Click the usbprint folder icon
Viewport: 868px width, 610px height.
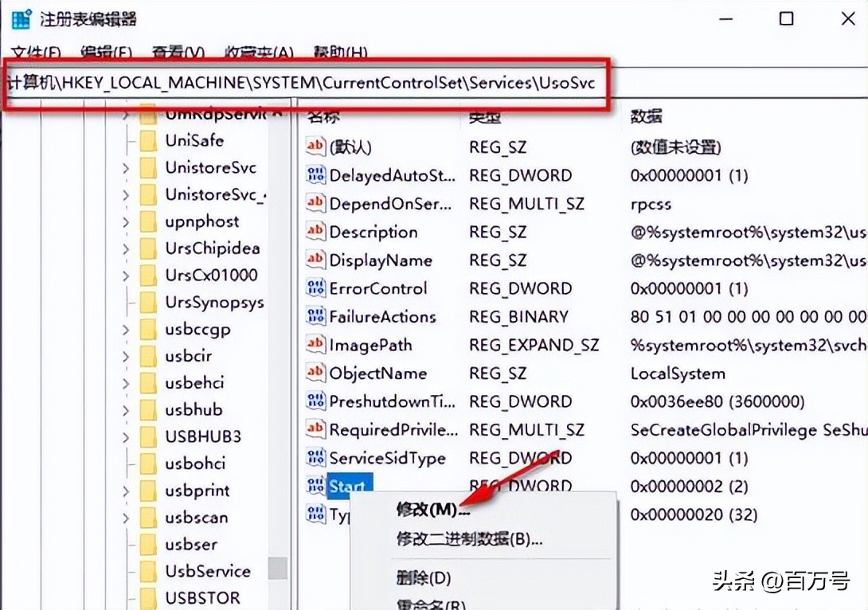pyautogui.click(x=148, y=491)
